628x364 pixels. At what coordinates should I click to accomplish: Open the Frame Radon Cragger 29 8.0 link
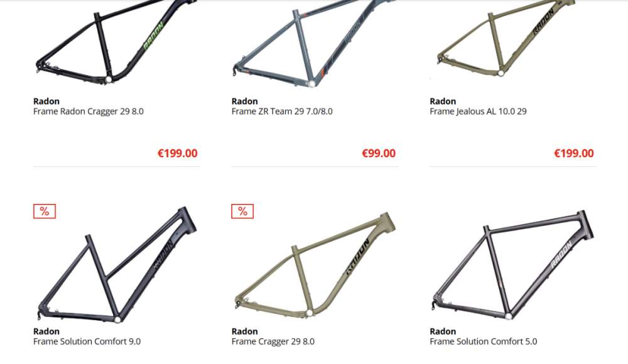coord(89,111)
